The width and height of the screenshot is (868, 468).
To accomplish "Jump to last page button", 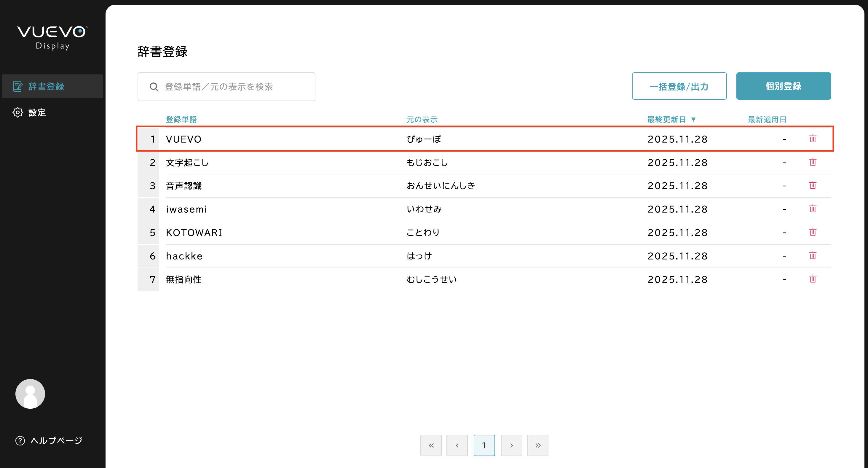I will click(537, 445).
